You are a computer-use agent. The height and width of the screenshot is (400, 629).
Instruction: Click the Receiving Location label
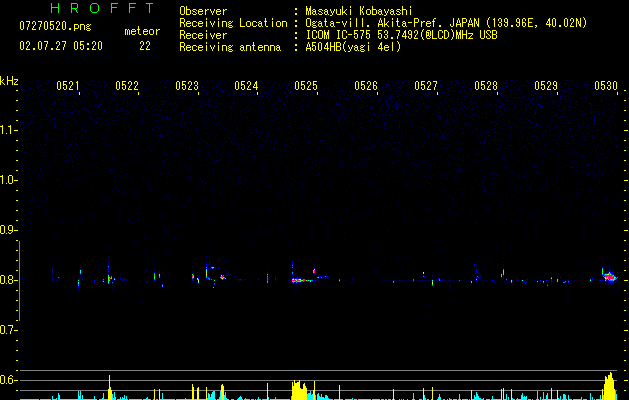point(233,23)
